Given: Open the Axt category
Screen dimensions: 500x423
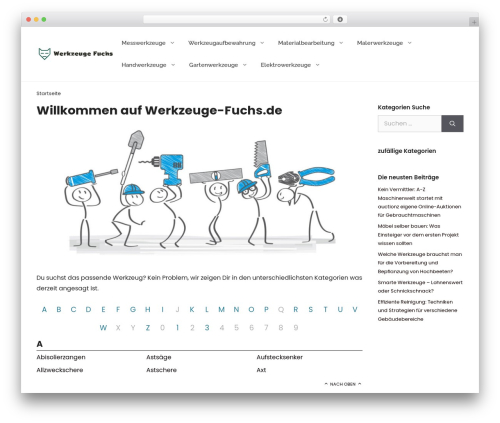Looking at the screenshot, I should coord(261,370).
